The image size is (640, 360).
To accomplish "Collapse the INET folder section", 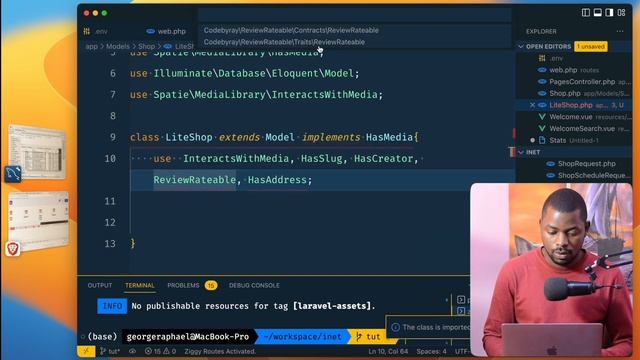I will [521, 152].
